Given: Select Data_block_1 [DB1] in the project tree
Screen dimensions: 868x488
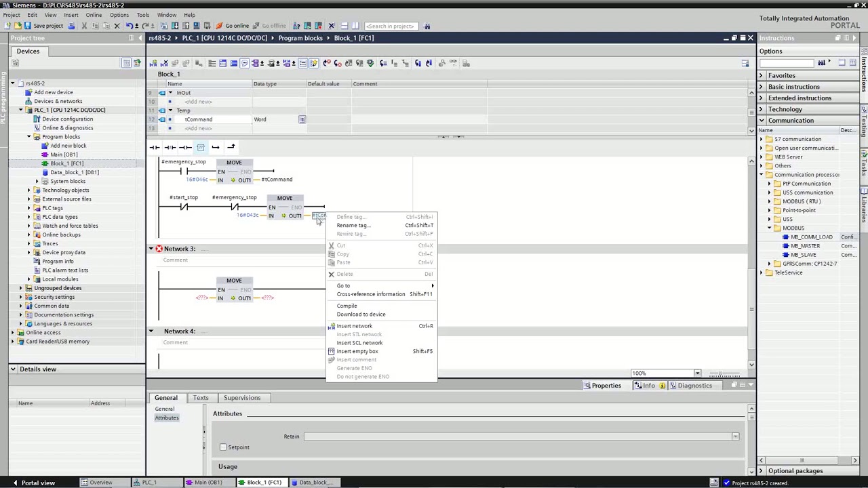Looking at the screenshot, I should tap(75, 172).
